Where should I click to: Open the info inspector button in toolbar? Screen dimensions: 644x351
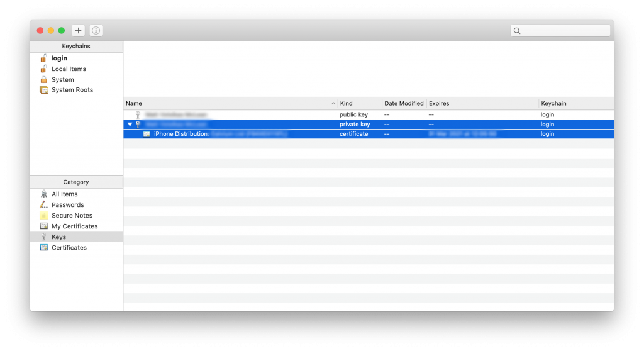pos(96,30)
